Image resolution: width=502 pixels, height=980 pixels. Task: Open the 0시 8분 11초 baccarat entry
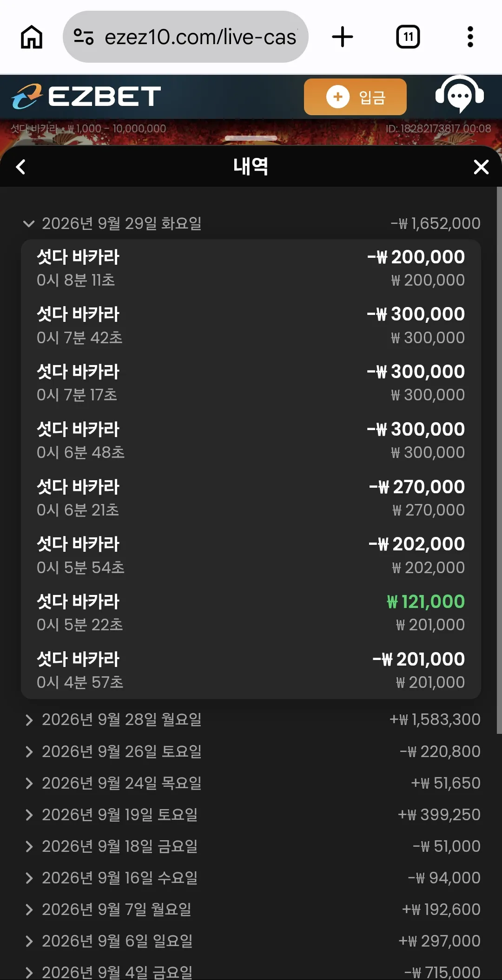pos(251,268)
